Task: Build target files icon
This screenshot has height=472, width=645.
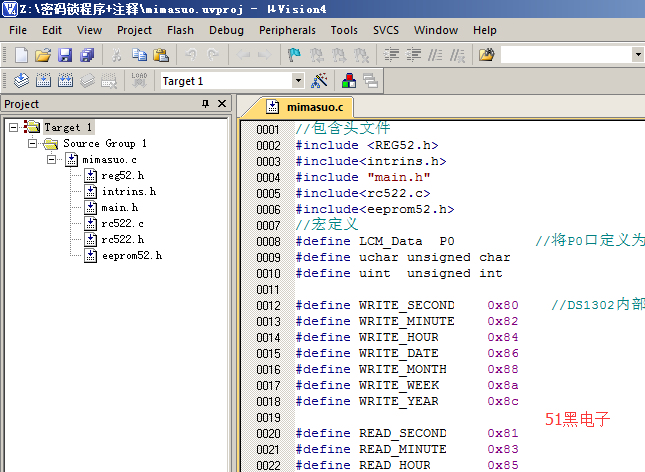Action: tap(43, 81)
